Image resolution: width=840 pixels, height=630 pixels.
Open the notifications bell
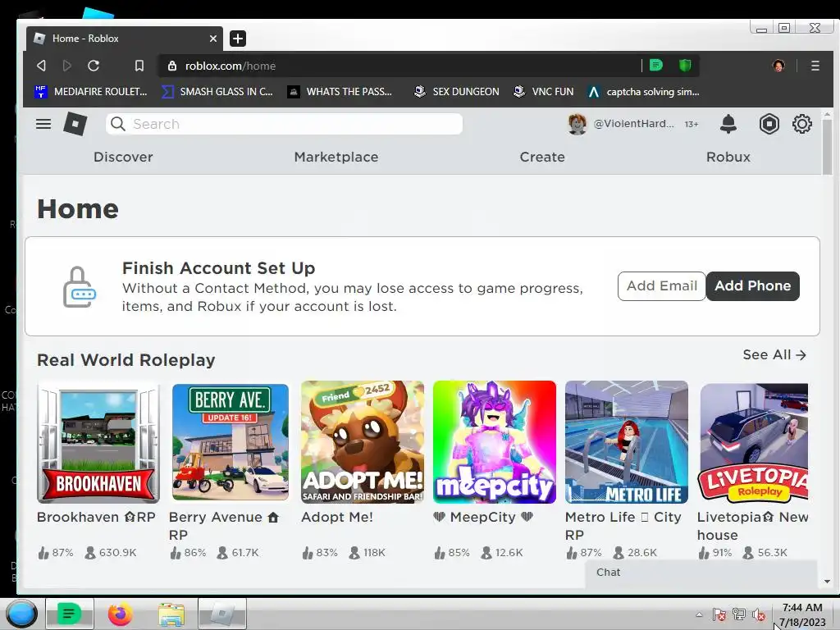[728, 124]
